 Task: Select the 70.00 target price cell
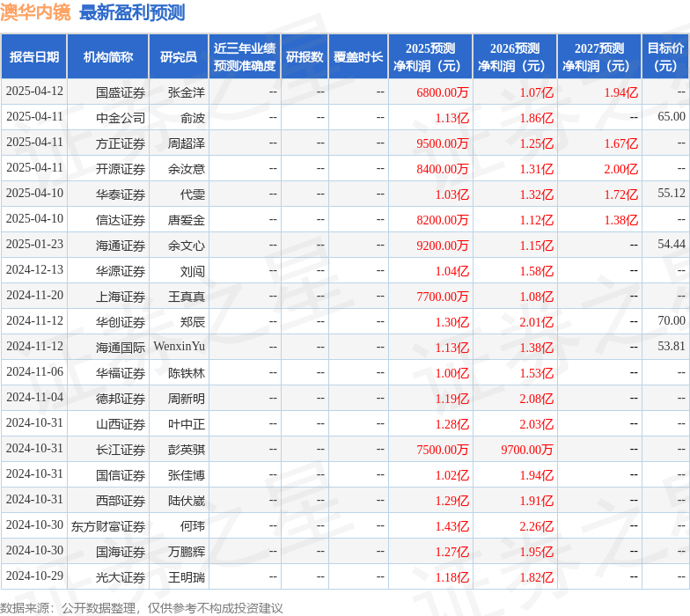[671, 321]
